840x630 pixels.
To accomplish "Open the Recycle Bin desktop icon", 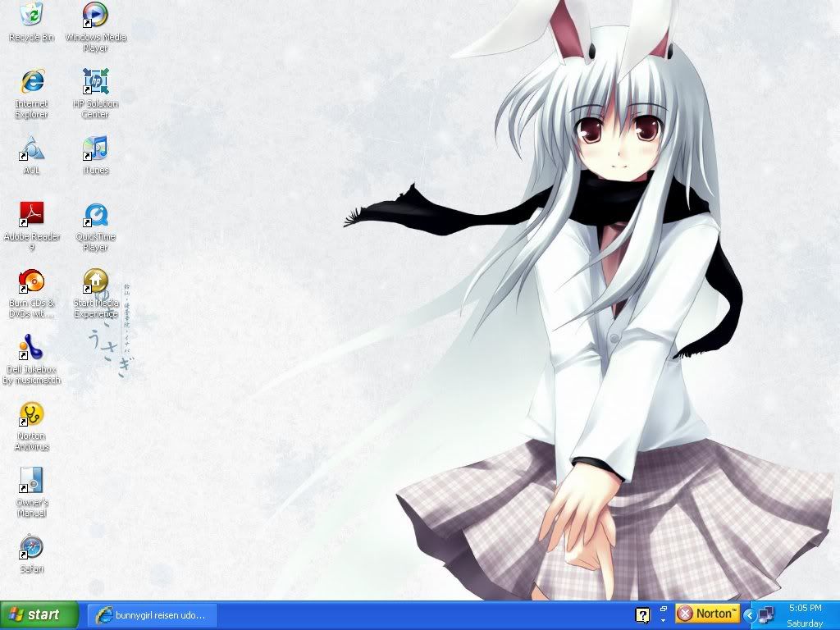I will 31,15.
